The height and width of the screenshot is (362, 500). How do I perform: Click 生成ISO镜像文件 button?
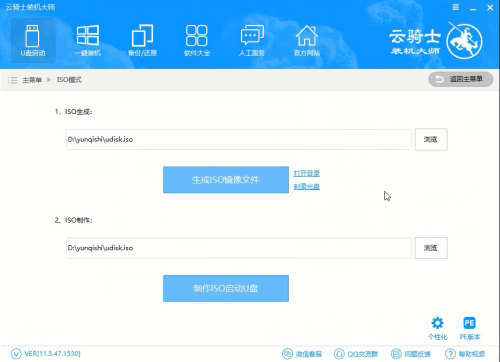(x=226, y=180)
